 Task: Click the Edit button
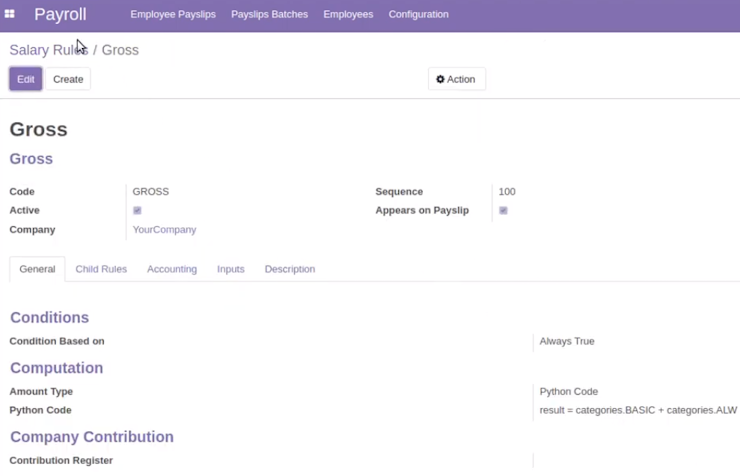point(25,79)
